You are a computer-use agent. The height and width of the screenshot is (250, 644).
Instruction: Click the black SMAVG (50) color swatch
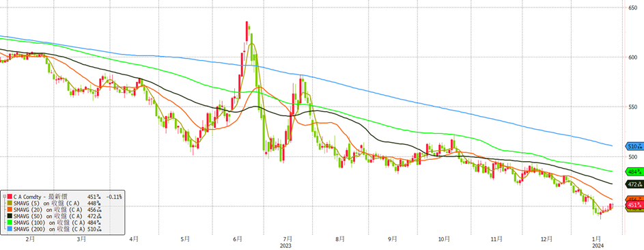coord(10,216)
